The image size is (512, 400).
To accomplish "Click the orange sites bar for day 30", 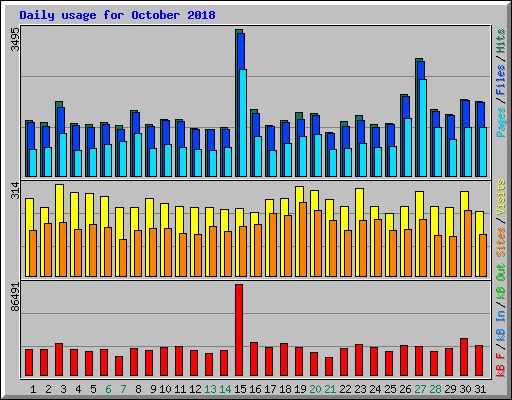I will click(468, 243).
